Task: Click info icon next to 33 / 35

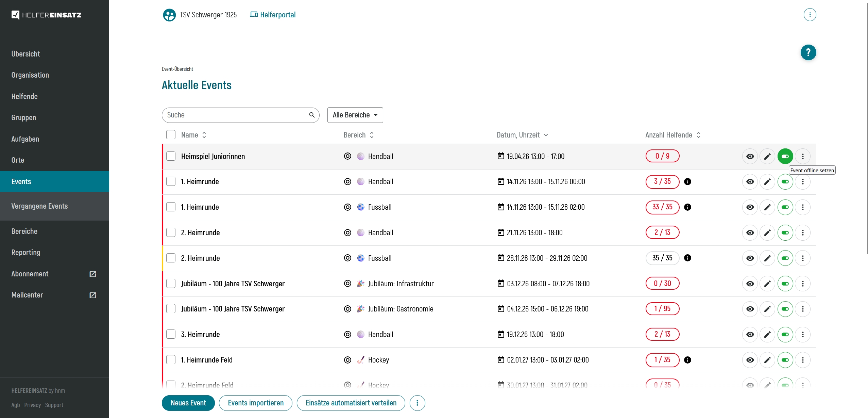Action: [x=687, y=207]
